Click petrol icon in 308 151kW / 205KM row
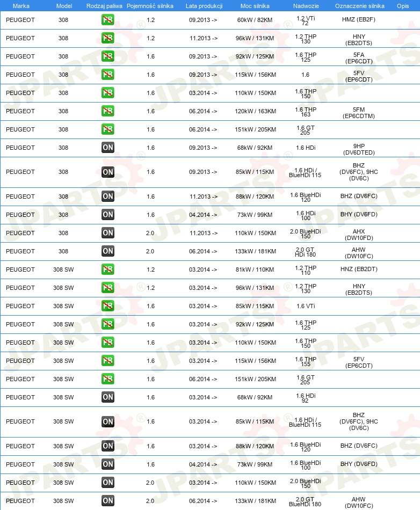Image resolution: width=420 pixels, height=510 pixels. click(107, 129)
